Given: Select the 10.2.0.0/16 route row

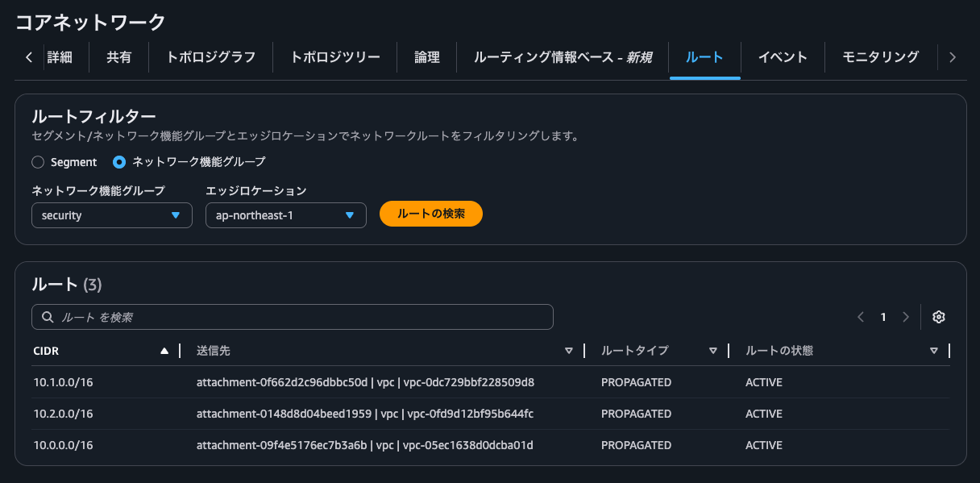Looking at the screenshot, I should 64,414.
